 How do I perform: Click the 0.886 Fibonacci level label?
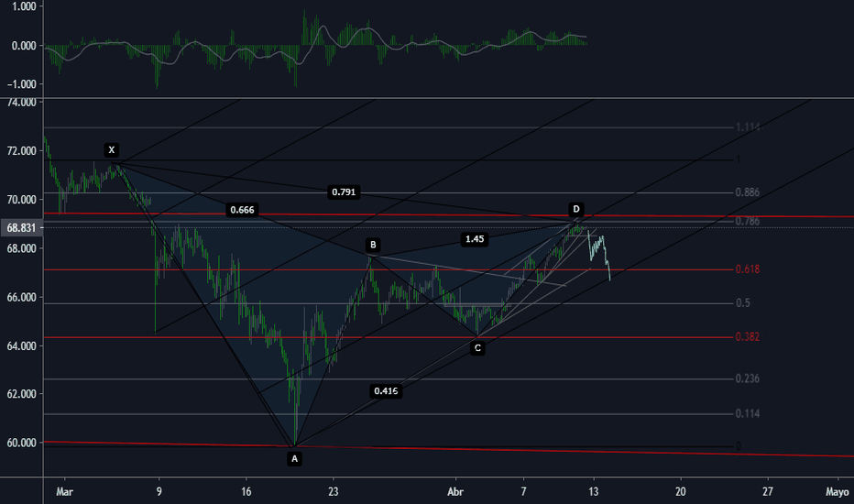point(748,192)
